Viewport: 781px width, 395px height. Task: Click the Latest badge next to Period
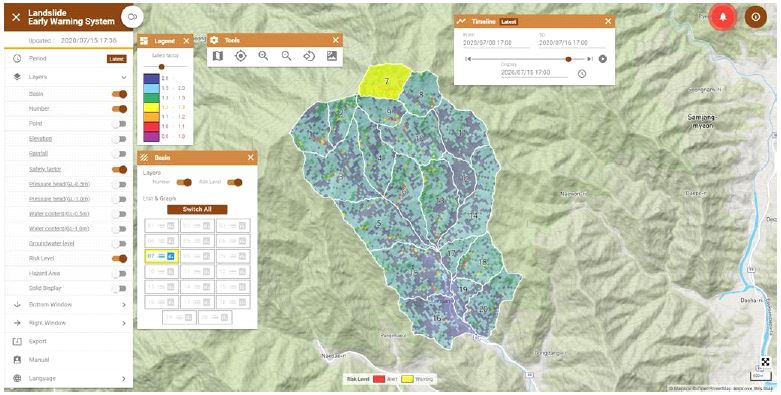117,59
